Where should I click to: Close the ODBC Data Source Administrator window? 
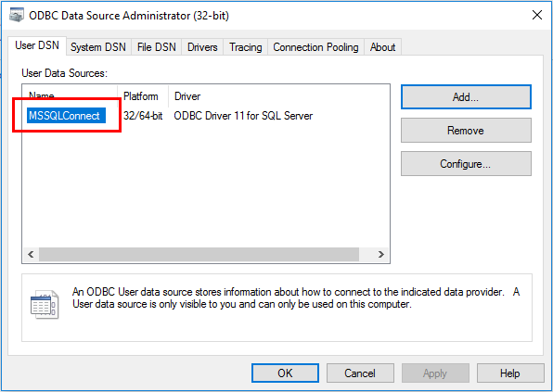pos(537,15)
